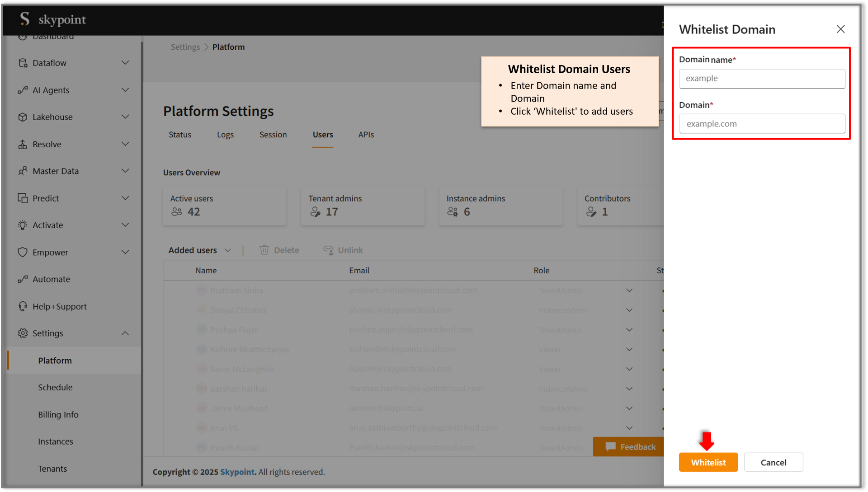Open AI Agents from the sidebar icon
The height and width of the screenshot is (492, 868).
pos(23,90)
